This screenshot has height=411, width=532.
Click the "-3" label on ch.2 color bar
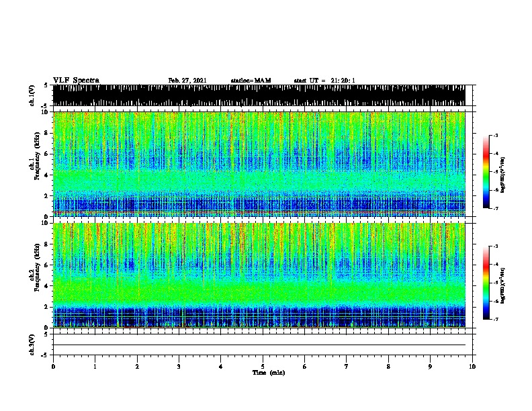495,246
